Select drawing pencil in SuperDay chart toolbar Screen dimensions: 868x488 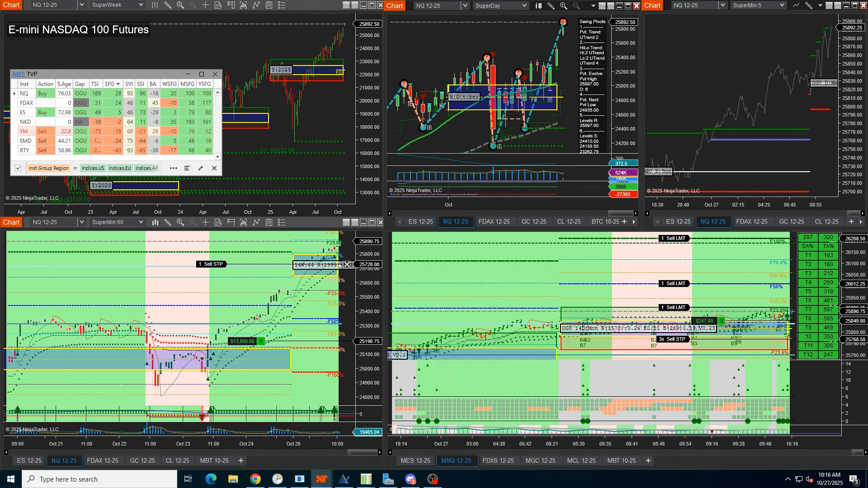coord(551,5)
